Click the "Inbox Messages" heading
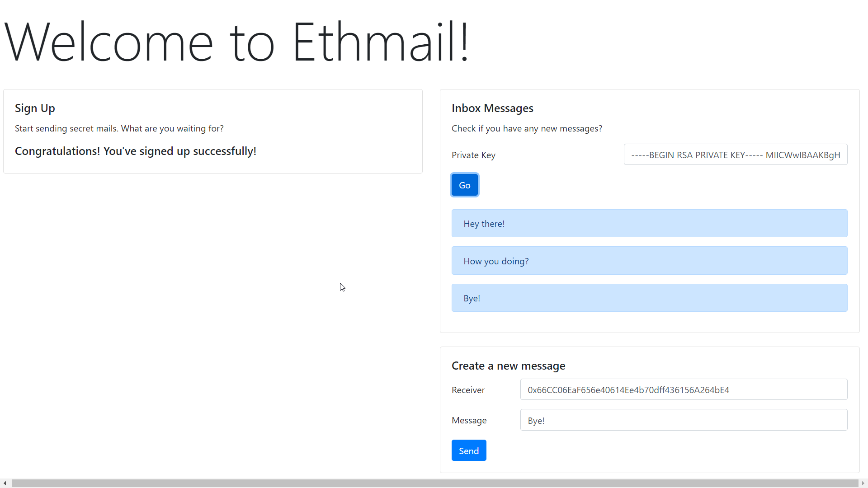This screenshot has height=488, width=868. 492,108
